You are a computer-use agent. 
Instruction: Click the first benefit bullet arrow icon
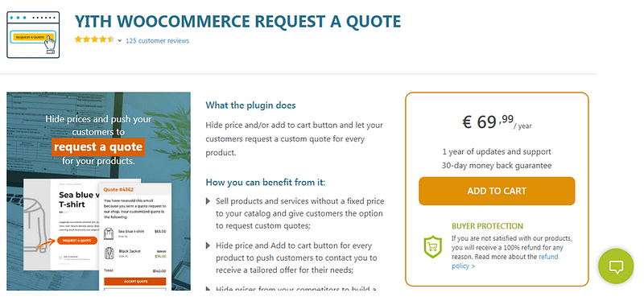[x=208, y=201]
